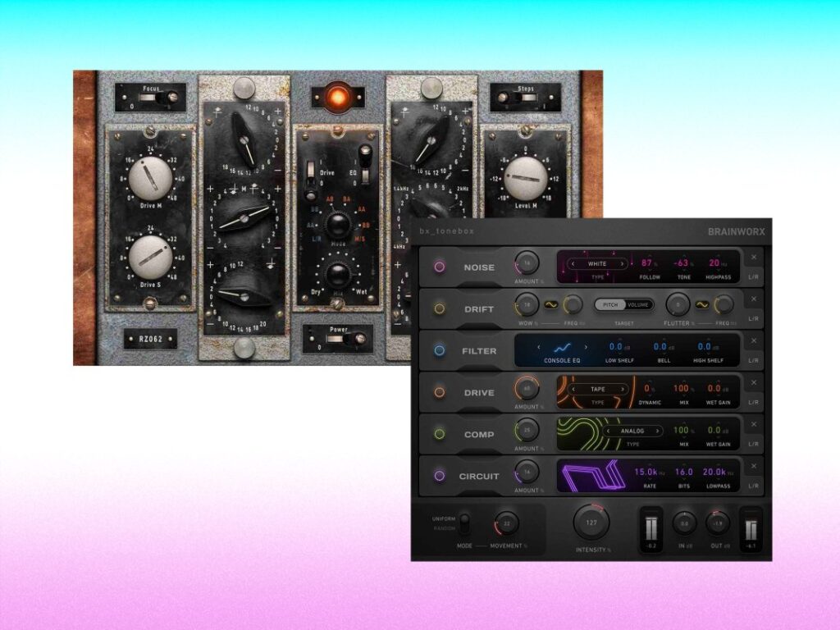Viewport: 840px width, 630px height.
Task: Remove the DRIFT module with its X
Action: tap(754, 299)
